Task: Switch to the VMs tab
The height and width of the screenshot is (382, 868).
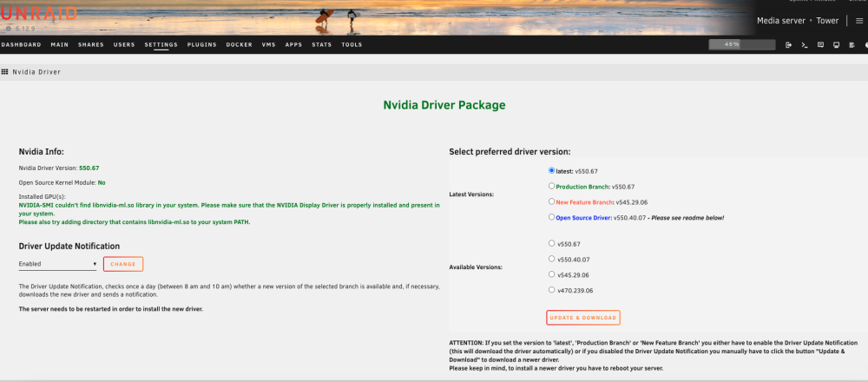Action: 268,45
